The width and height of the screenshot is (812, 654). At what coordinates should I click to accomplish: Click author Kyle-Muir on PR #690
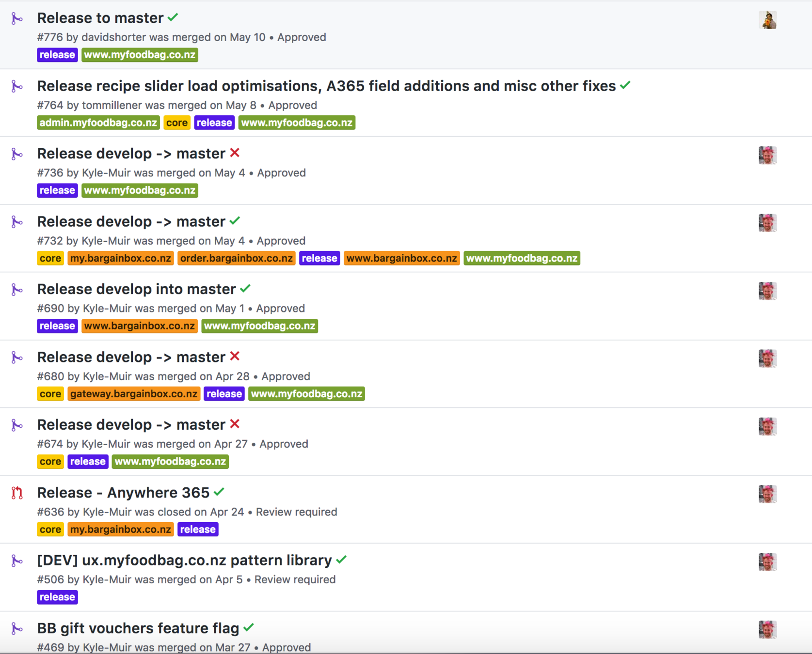(108, 309)
